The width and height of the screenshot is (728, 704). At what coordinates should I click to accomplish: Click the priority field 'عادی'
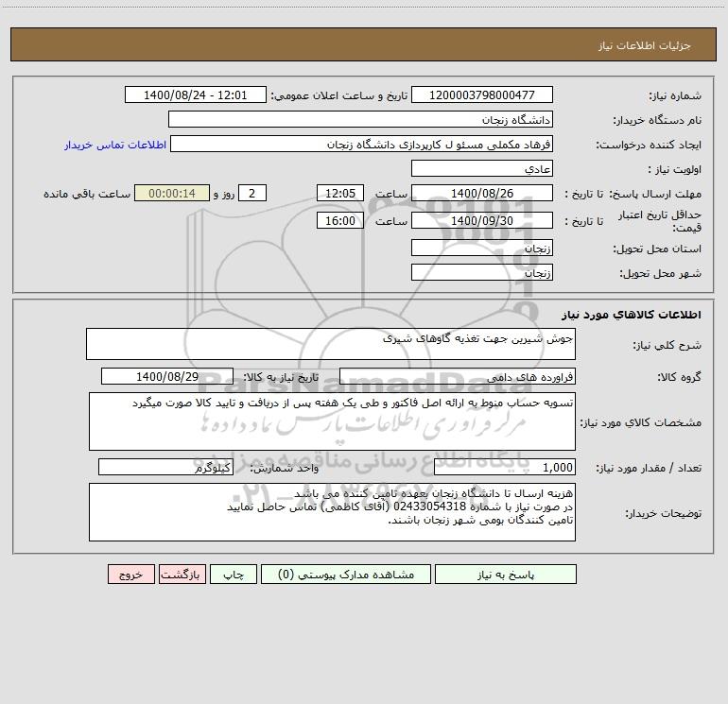point(482,168)
